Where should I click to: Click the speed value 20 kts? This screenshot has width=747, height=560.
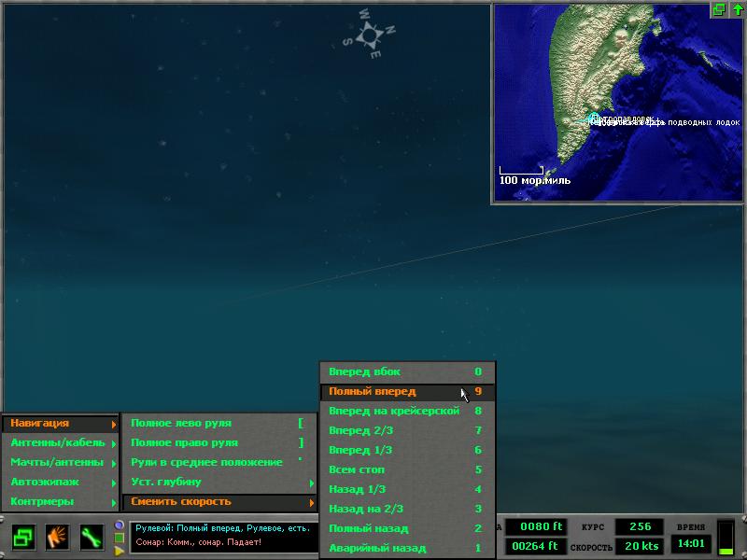point(640,546)
